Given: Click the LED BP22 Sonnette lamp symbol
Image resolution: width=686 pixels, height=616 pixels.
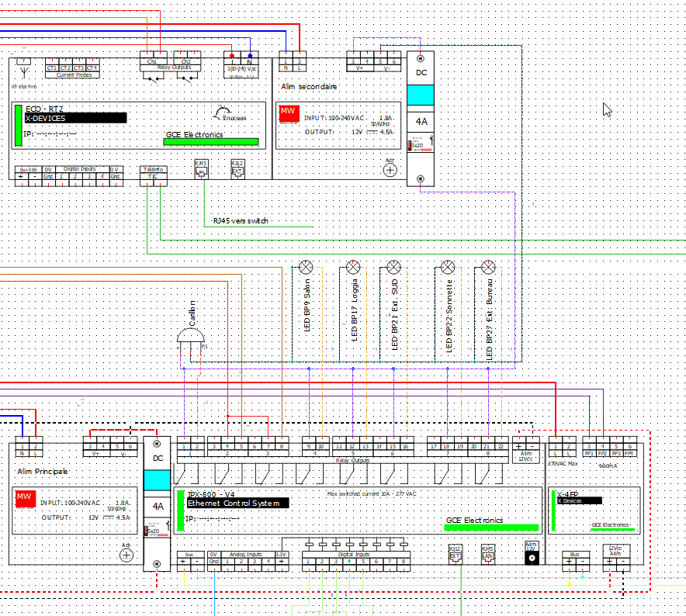Looking at the screenshot, I should coord(448,267).
